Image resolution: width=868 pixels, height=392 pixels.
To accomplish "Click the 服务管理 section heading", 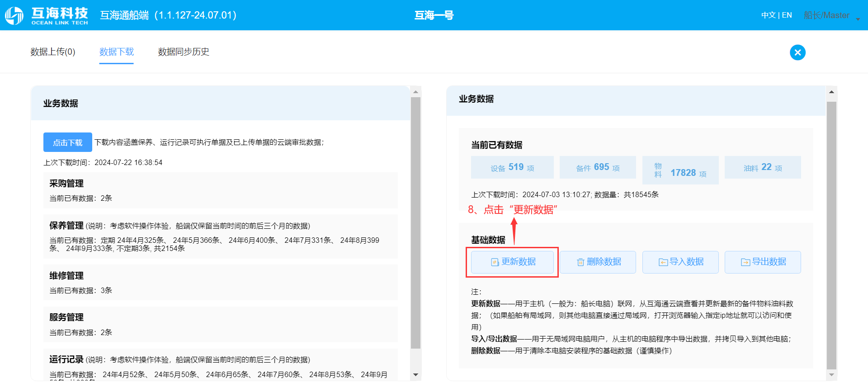I will 66,317.
